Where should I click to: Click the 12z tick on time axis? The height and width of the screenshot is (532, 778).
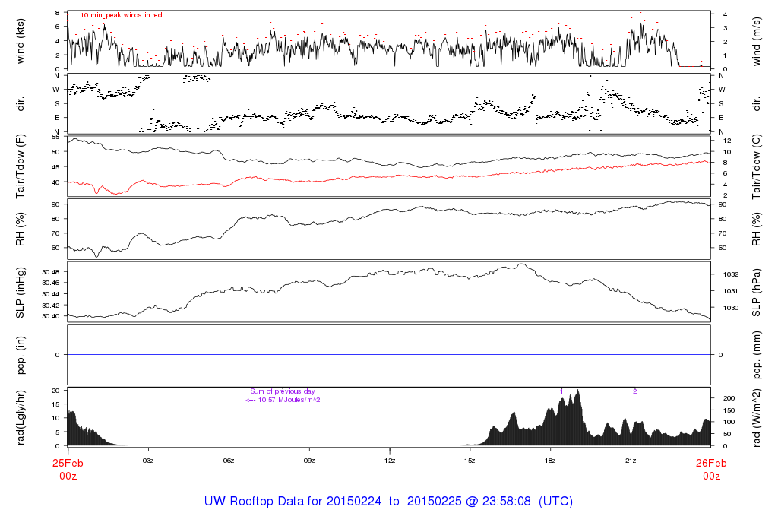tap(389, 461)
